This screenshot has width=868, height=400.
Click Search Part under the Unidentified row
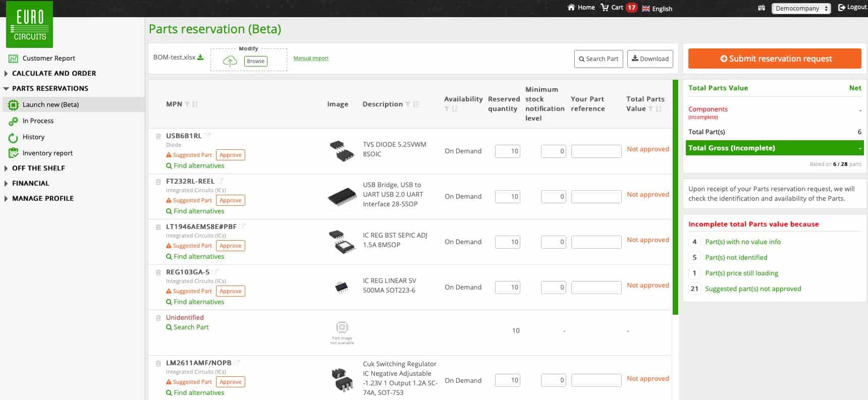(x=187, y=327)
